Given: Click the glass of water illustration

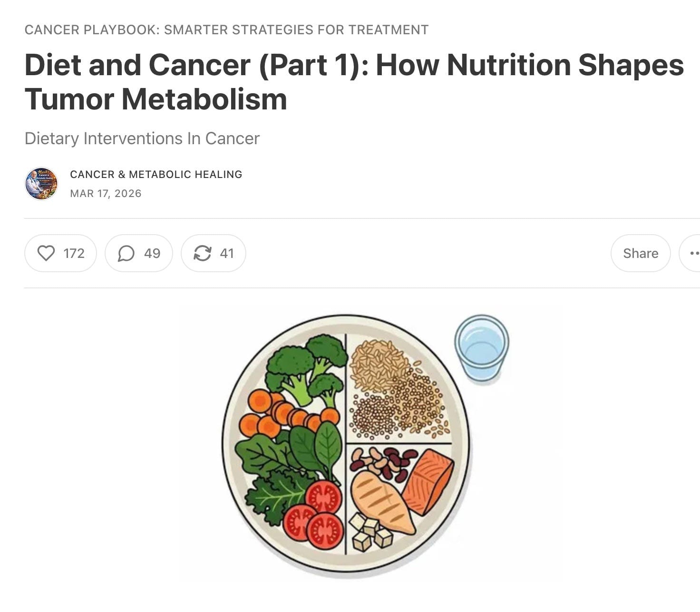Looking at the screenshot, I should [482, 348].
